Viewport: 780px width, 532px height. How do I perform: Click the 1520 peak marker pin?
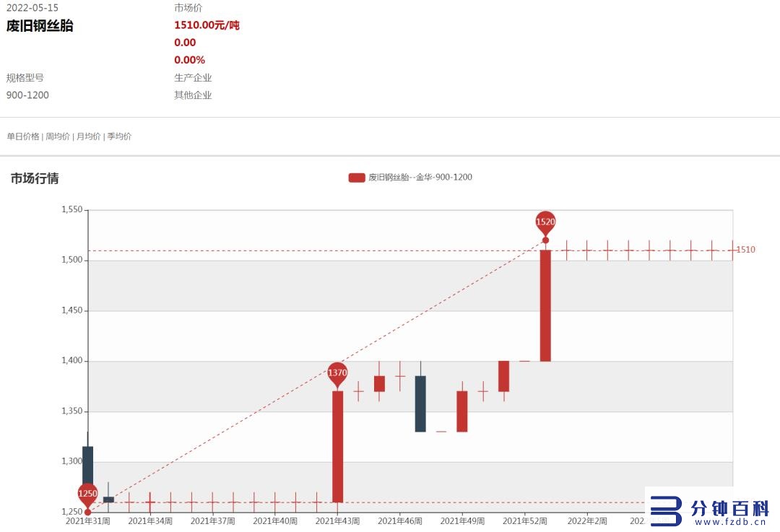(545, 223)
